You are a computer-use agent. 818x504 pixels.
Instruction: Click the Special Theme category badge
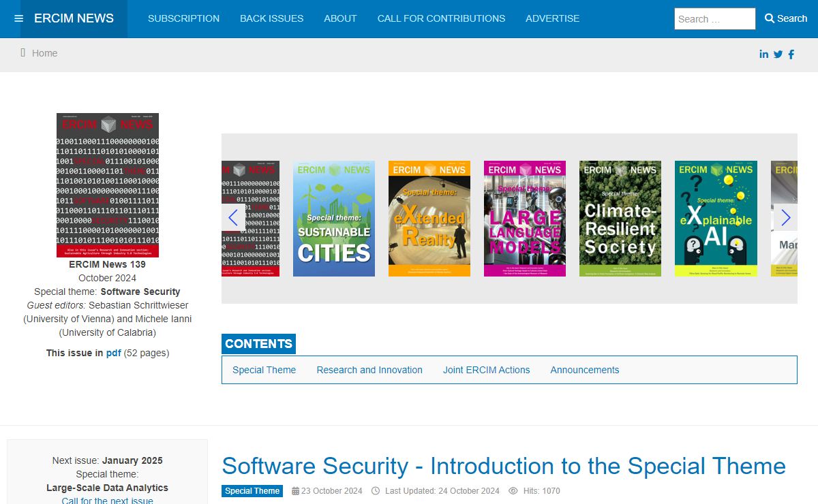pos(252,491)
